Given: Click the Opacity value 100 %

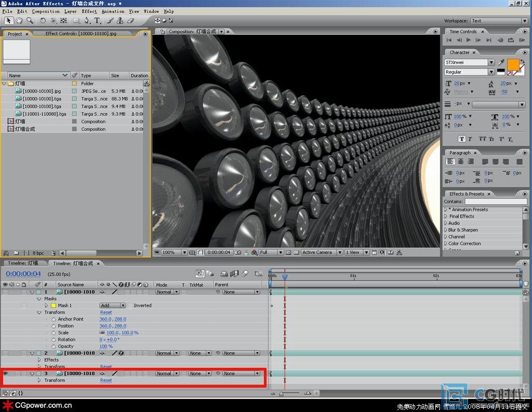Looking at the screenshot, I should point(106,346).
